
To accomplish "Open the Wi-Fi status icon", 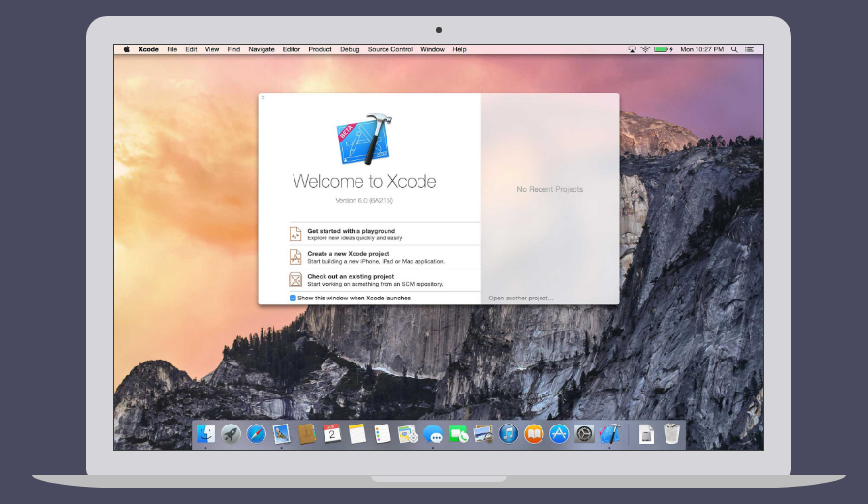I will click(x=645, y=49).
